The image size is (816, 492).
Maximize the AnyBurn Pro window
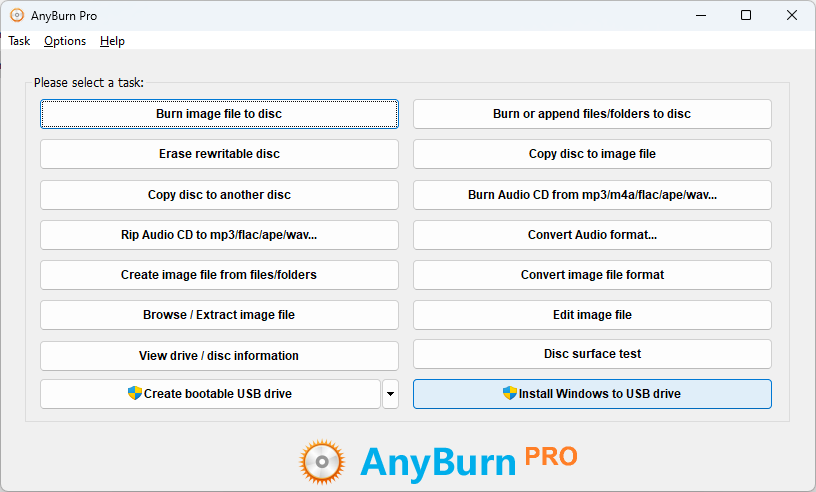[x=746, y=16]
